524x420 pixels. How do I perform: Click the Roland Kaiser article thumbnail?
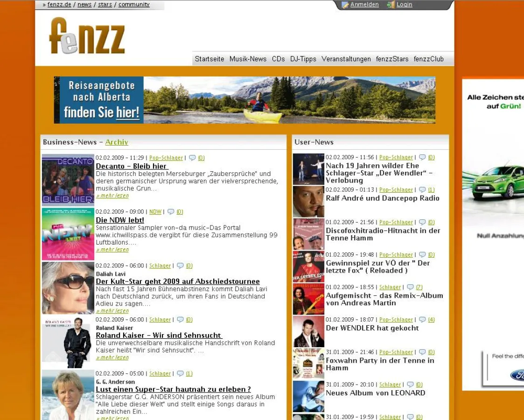68,342
